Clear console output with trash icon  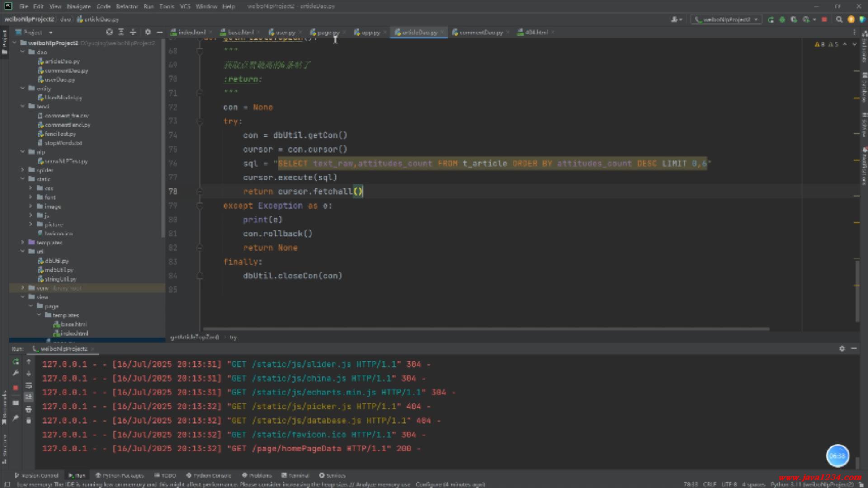pyautogui.click(x=28, y=421)
